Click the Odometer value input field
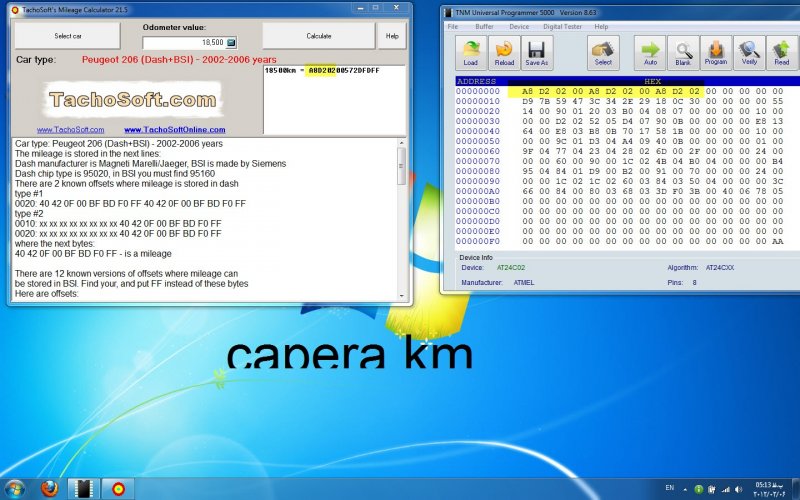This screenshot has height=500, width=800. (184, 43)
